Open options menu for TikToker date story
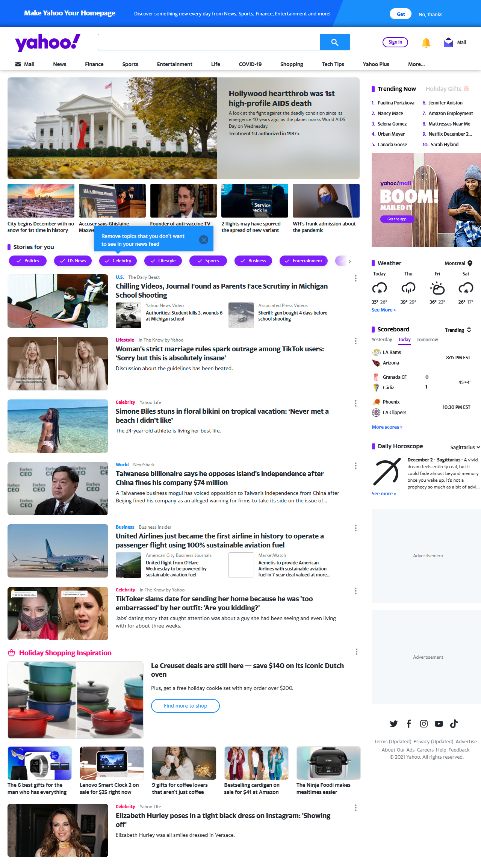 coord(355,591)
